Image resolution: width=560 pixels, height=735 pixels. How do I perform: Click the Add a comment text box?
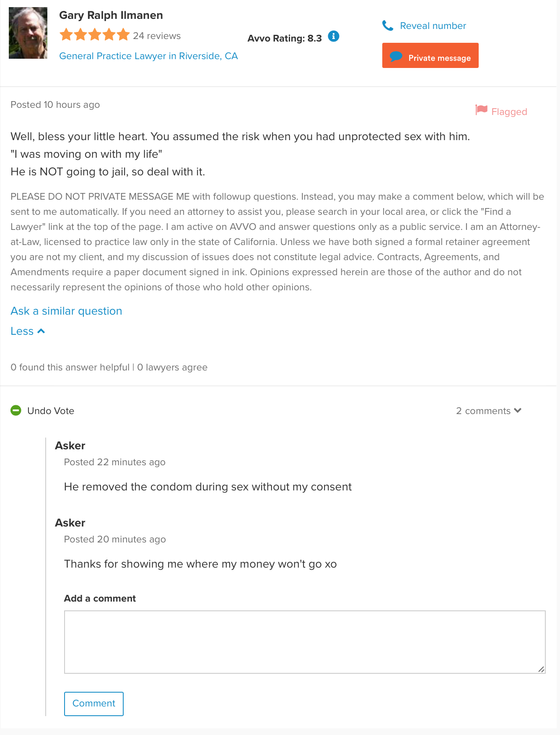click(x=305, y=642)
